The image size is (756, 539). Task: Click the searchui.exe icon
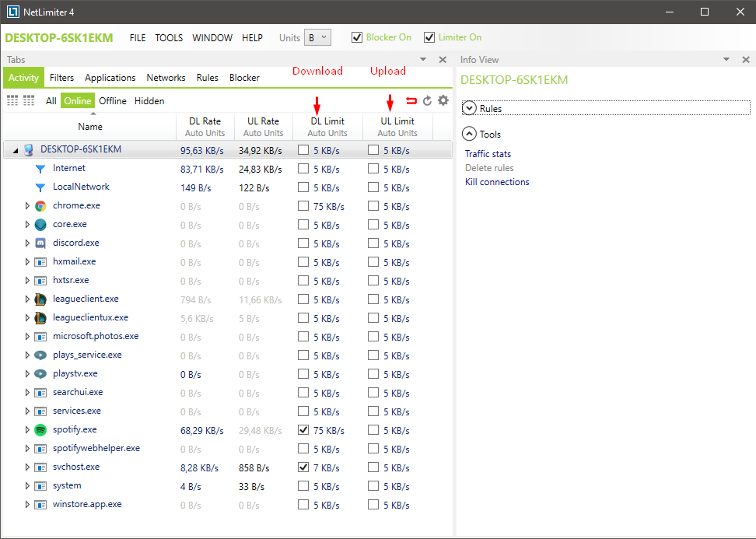tap(40, 393)
